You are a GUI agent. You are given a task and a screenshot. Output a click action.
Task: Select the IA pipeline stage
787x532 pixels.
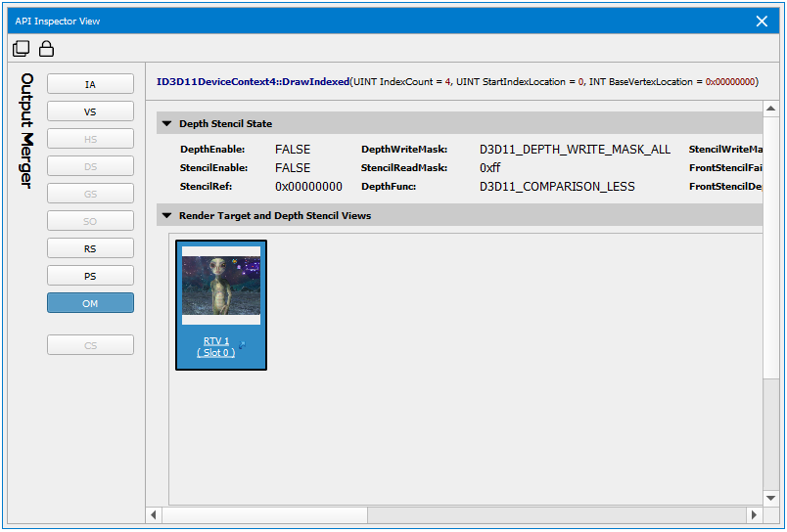tap(90, 84)
